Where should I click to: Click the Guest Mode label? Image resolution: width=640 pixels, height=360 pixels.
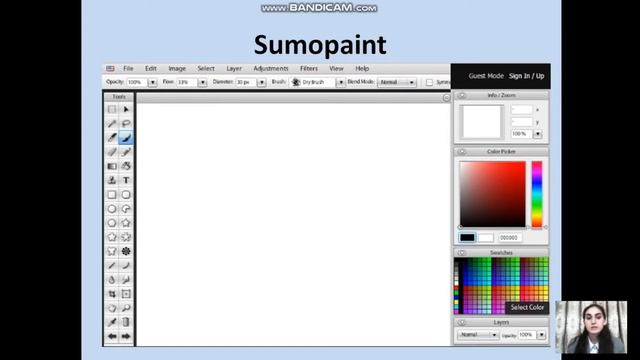[486, 76]
